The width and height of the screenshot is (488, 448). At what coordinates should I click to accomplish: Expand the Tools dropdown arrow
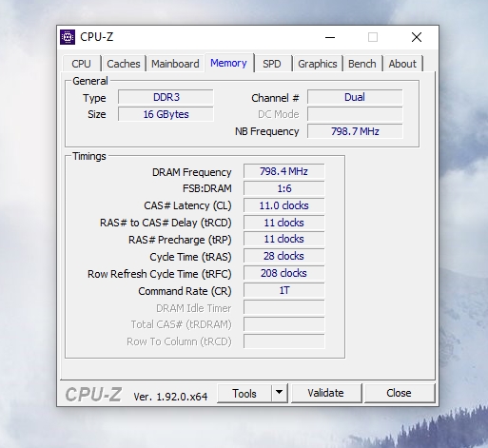[x=280, y=394]
